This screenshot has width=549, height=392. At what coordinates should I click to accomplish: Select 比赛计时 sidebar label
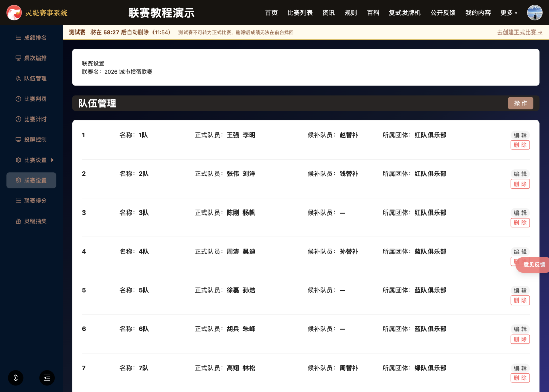point(36,119)
